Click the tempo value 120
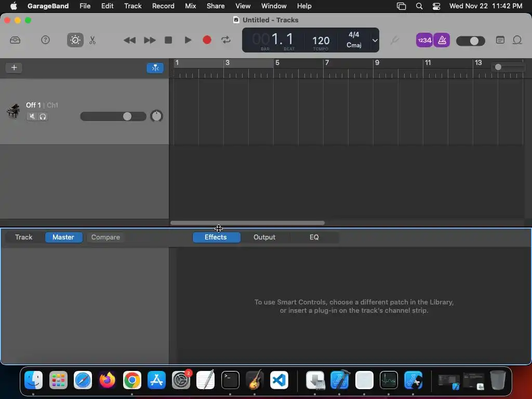532x399 pixels. (x=321, y=41)
